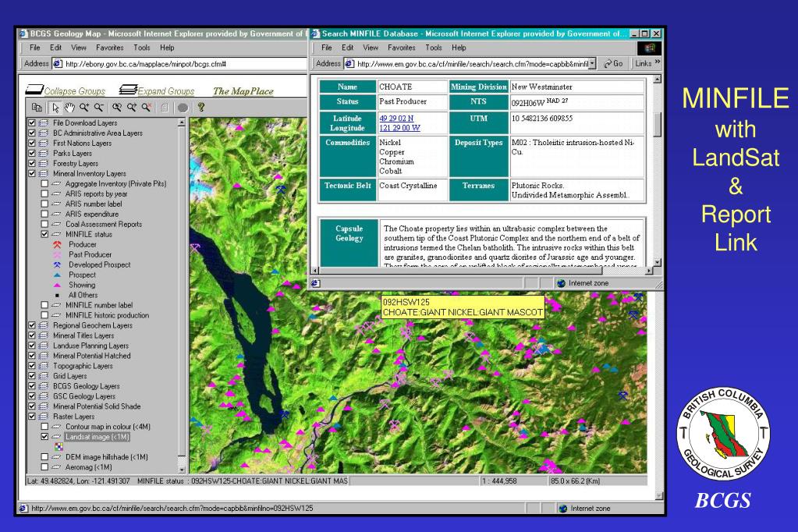Choose the Zoom Out magnifier tool

99,108
